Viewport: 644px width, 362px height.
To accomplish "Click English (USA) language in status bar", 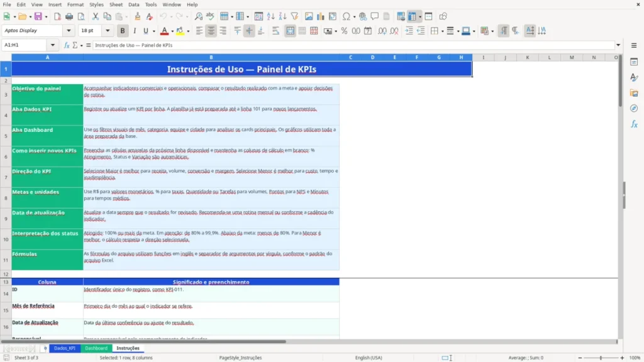I will click(369, 358).
